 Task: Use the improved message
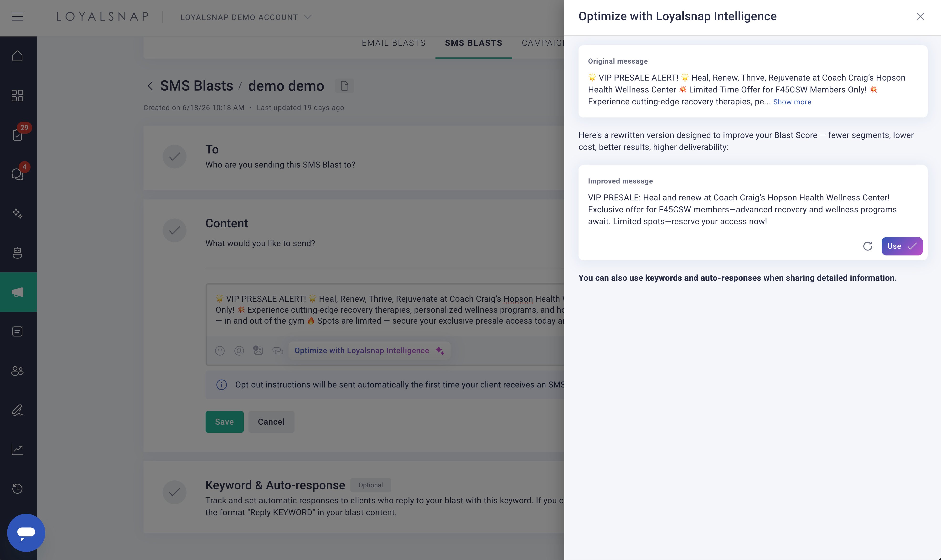902,246
